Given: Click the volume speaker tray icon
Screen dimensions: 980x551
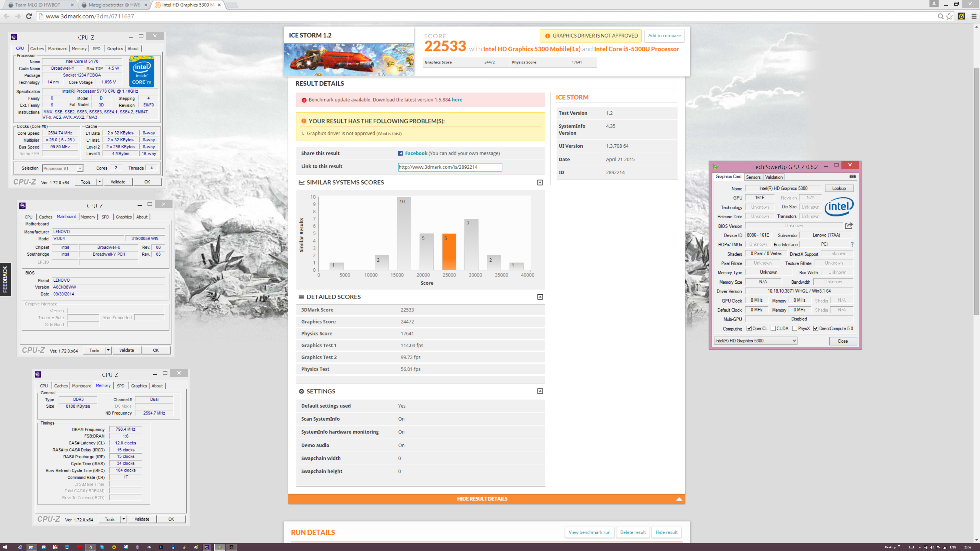Looking at the screenshot, I should 932,548.
